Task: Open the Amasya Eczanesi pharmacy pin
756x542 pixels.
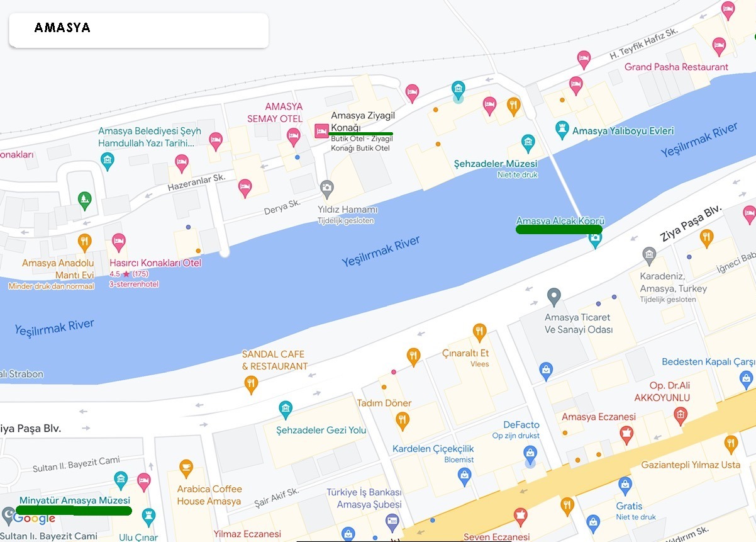Action: (x=626, y=434)
